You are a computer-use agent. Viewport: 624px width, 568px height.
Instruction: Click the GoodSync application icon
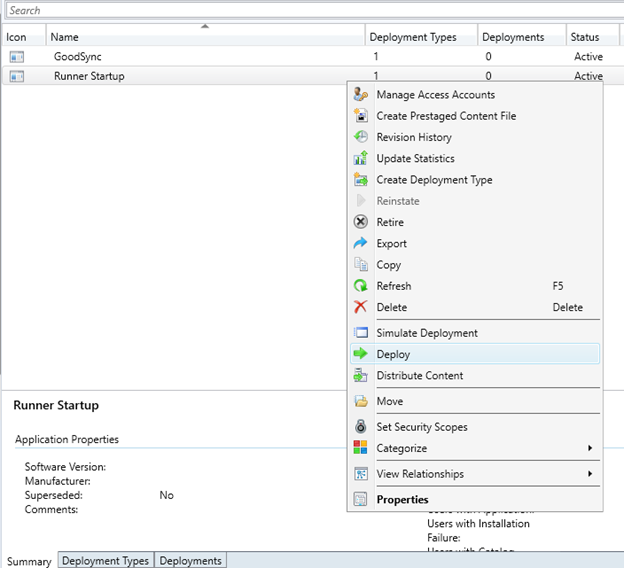[x=16, y=57]
